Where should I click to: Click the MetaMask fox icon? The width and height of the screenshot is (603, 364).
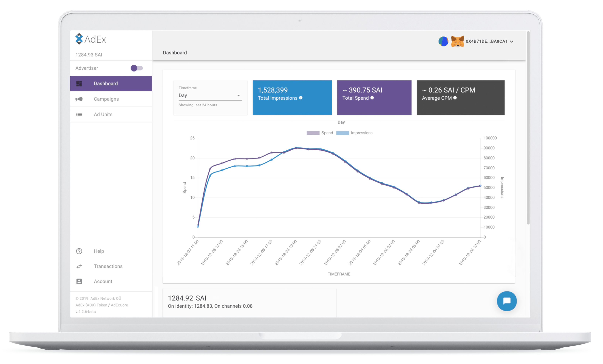click(x=457, y=41)
